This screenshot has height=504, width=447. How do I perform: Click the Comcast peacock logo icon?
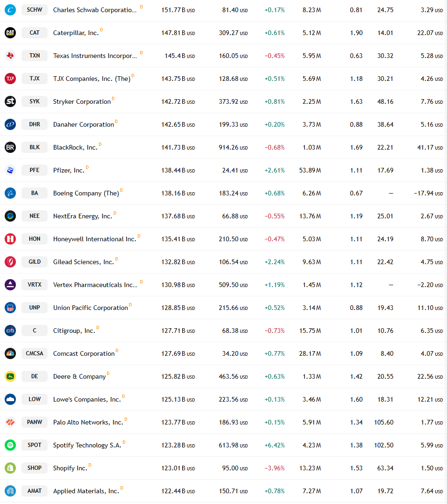[x=10, y=353]
